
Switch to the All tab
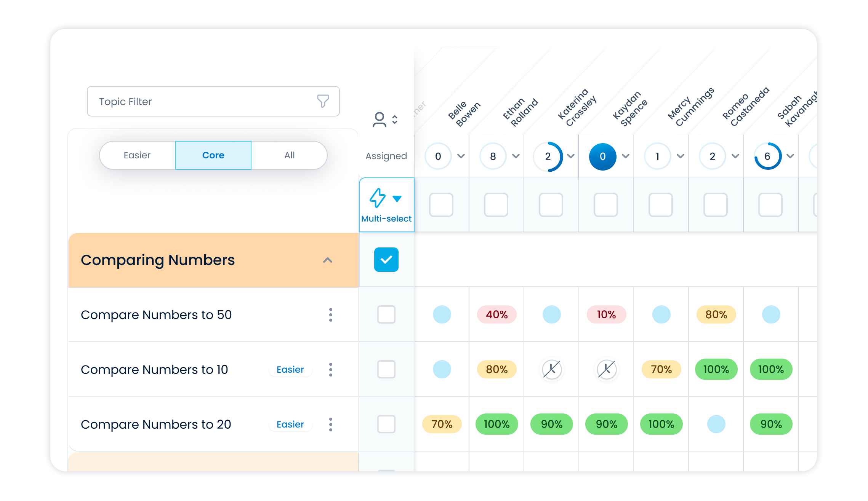(x=289, y=155)
